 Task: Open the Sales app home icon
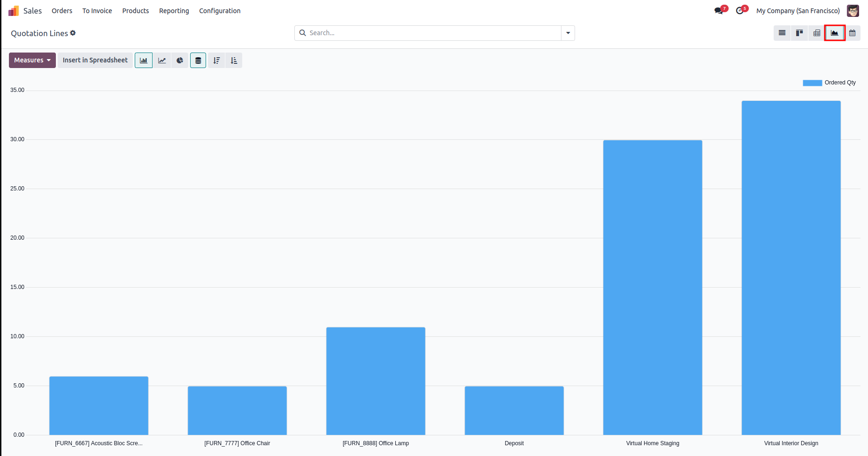(x=14, y=11)
